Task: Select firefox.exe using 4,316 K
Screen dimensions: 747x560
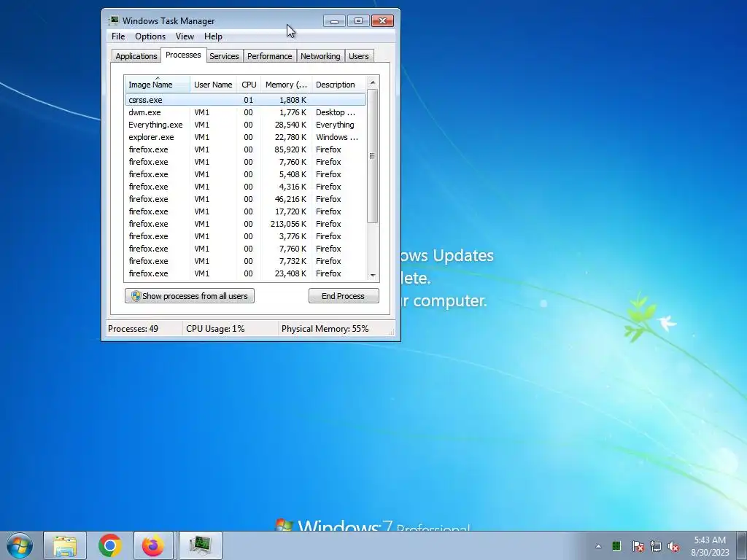Action: coord(245,187)
